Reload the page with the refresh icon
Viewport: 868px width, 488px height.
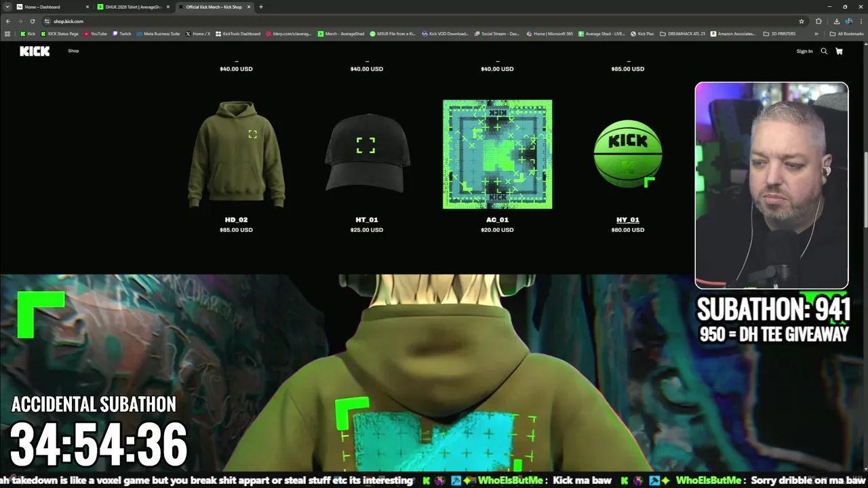click(32, 21)
